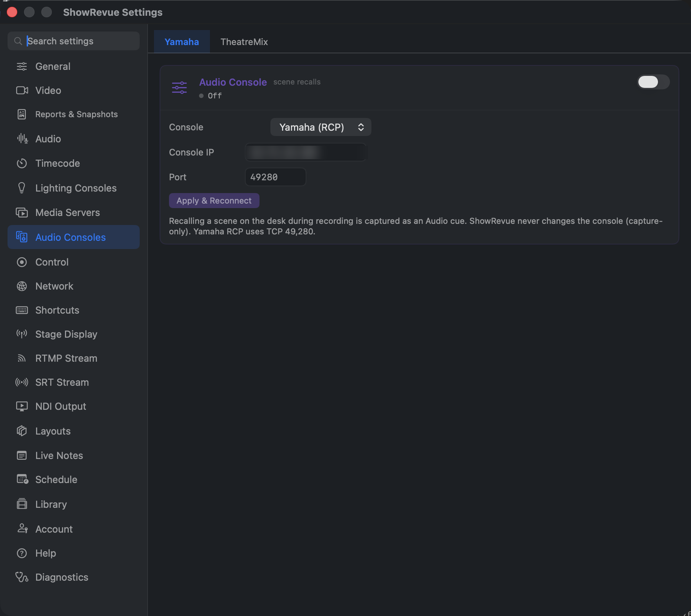The image size is (691, 616).
Task: Click the Diagnostics stethoscope icon
Action: [x=22, y=577]
